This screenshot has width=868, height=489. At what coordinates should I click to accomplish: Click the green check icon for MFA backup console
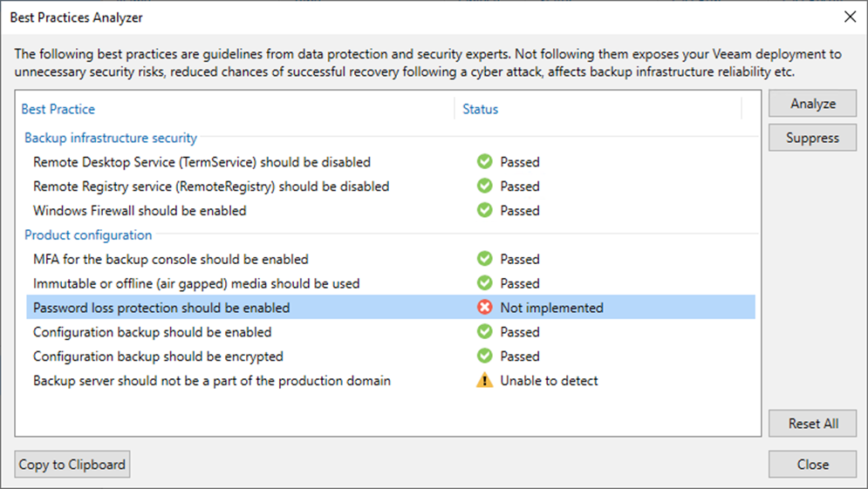coord(484,259)
